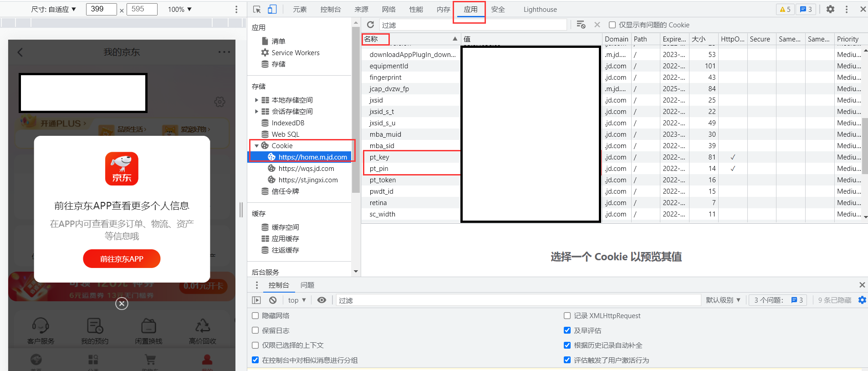This screenshot has width=868, height=371.
Task: Uncheck 在控制台中对相似消息进行分组
Action: pyautogui.click(x=255, y=360)
